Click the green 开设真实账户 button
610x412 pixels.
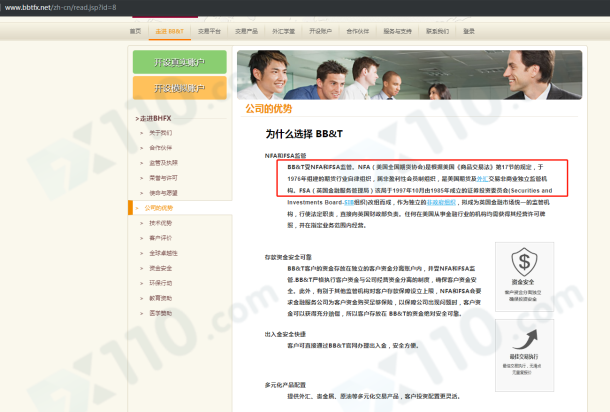180,62
